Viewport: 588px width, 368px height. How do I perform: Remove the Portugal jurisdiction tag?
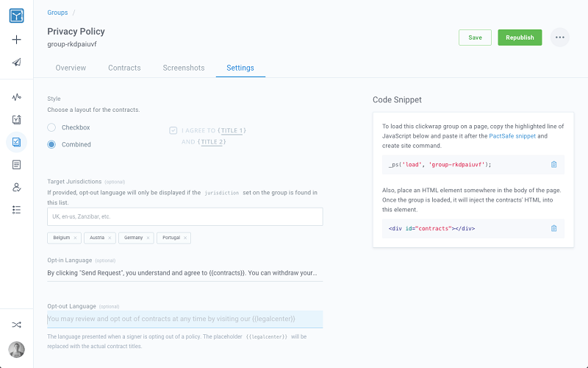tap(185, 238)
